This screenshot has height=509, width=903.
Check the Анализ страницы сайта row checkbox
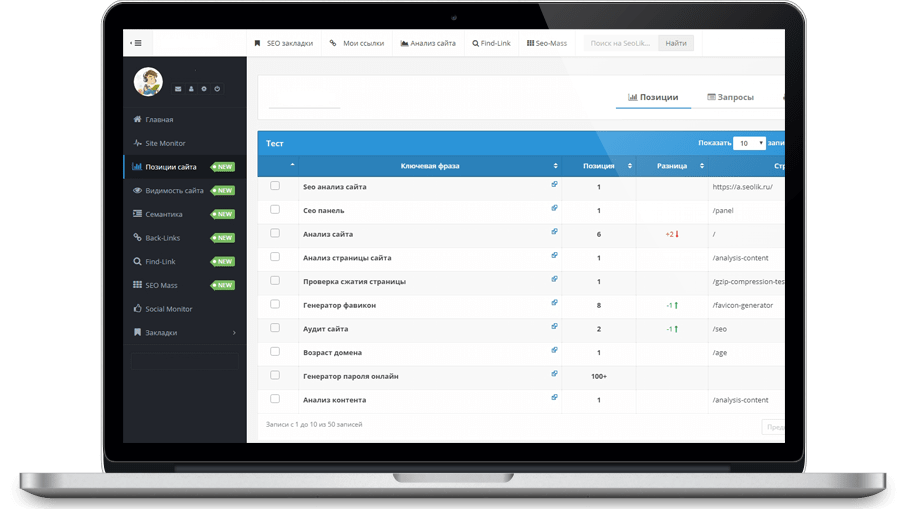[x=275, y=256]
